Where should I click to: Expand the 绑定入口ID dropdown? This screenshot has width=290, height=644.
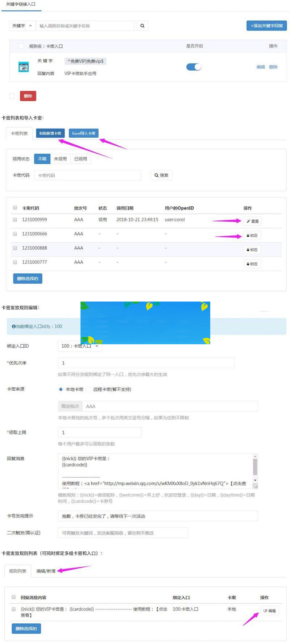point(97,346)
